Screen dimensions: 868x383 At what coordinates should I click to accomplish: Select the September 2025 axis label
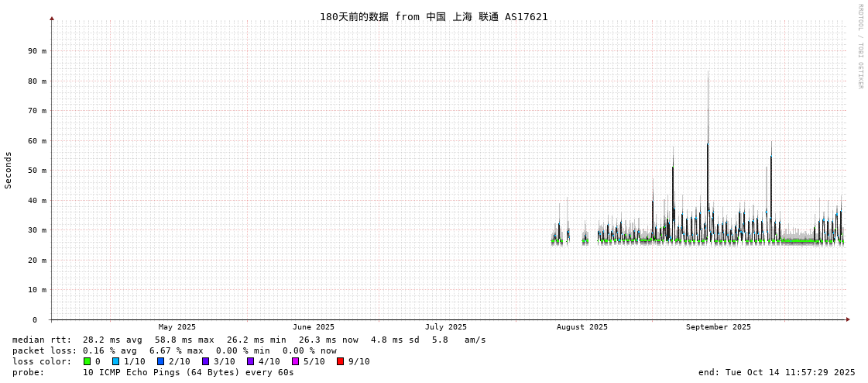tap(718, 327)
